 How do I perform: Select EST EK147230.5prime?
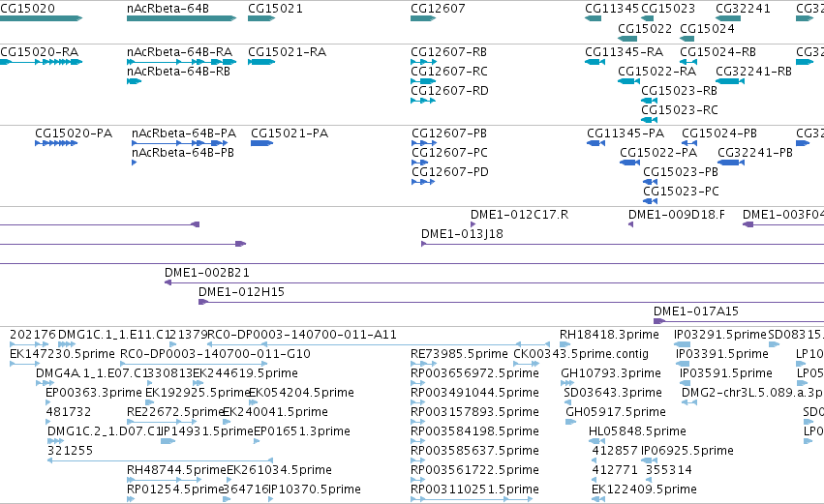point(62,354)
